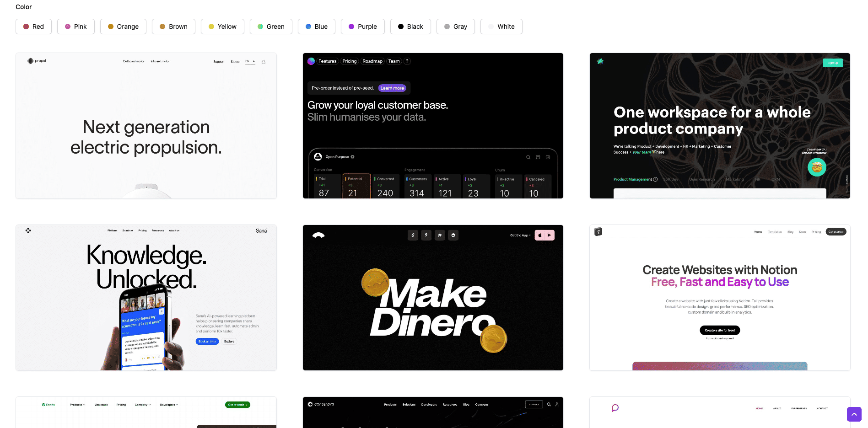Image resolution: width=868 pixels, height=428 pixels.
Task: Click the propel logo icon
Action: coord(30,61)
